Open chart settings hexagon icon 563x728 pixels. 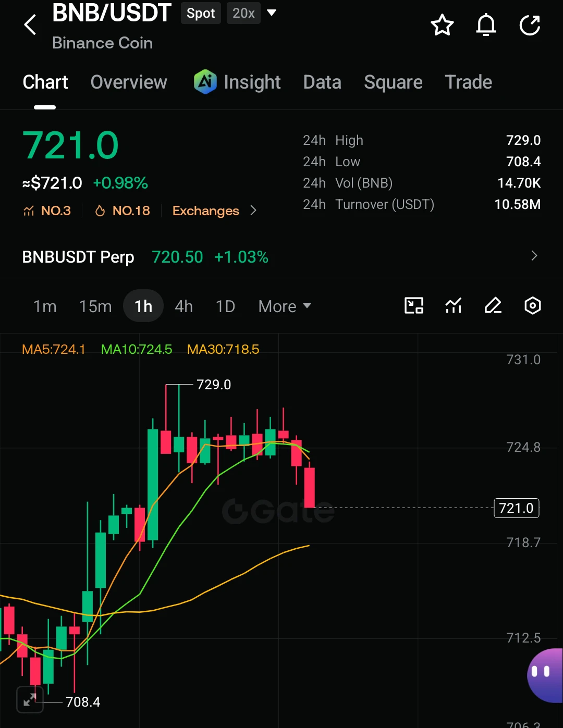tap(532, 305)
